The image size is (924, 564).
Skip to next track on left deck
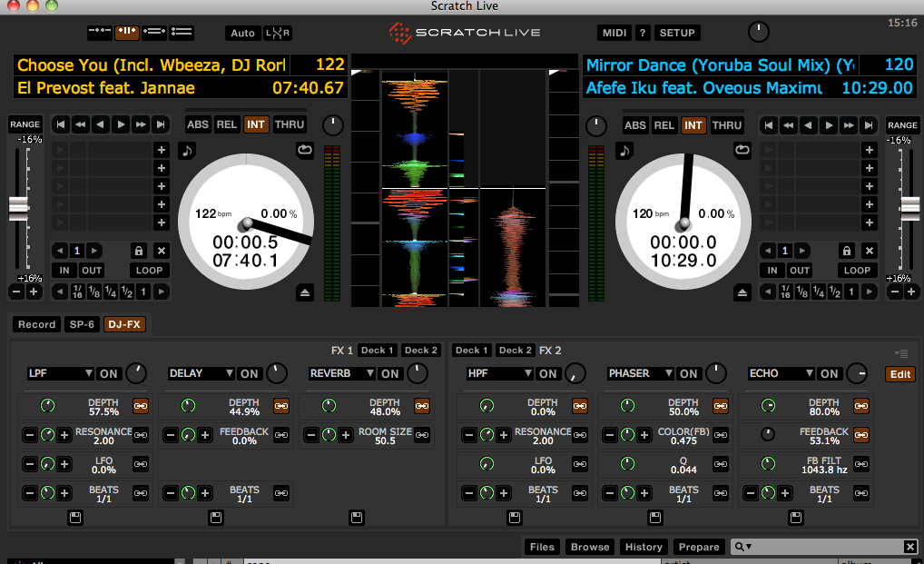[x=160, y=124]
